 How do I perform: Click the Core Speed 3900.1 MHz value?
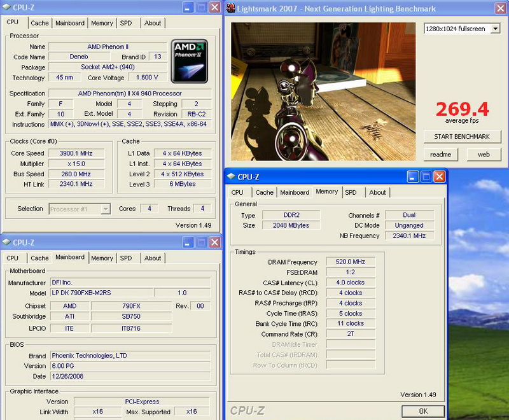point(76,153)
